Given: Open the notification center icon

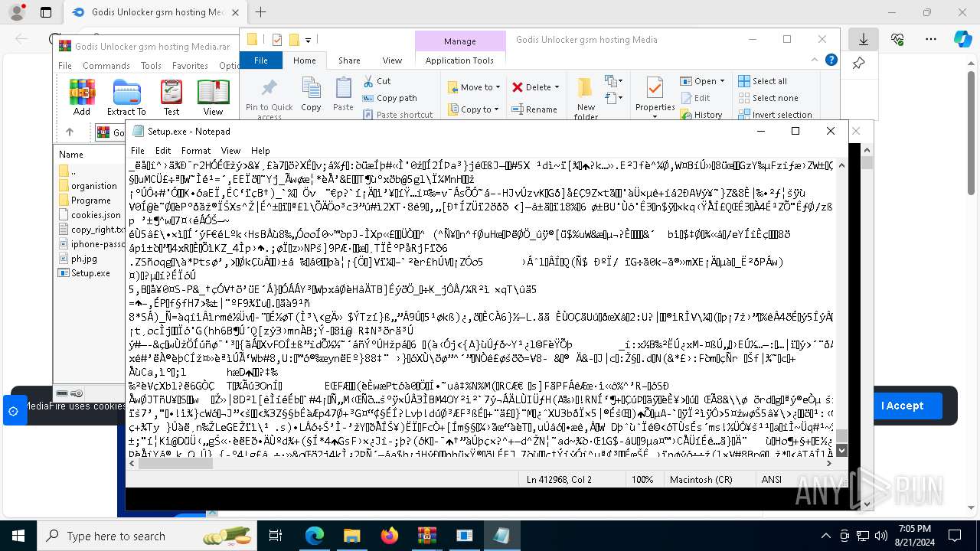Looking at the screenshot, I should (x=955, y=536).
